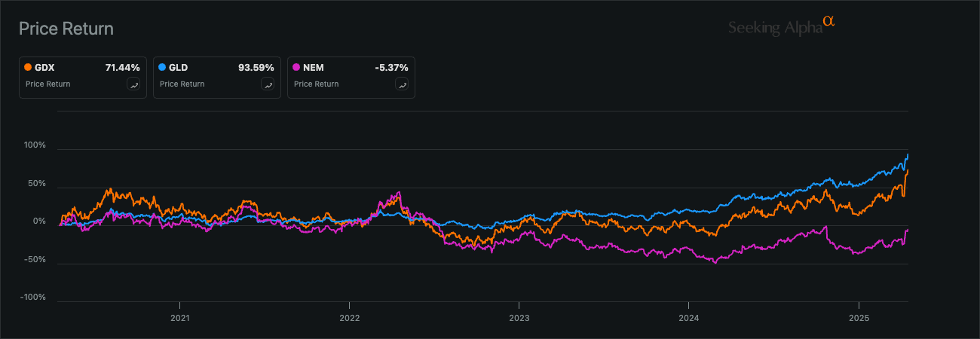Click 'Price Return' text under NEM
980x339 pixels.
(316, 84)
